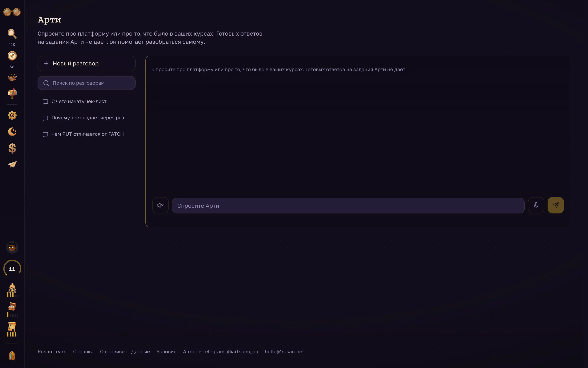The image size is (588, 368).
Task: Open settings via the gear icon
Action: (x=12, y=115)
